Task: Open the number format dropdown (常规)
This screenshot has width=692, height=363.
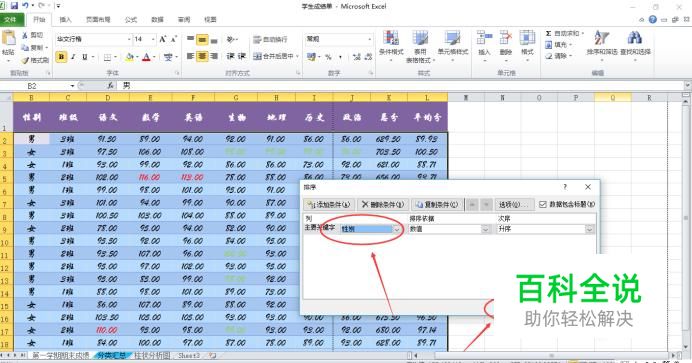Action: point(369,39)
